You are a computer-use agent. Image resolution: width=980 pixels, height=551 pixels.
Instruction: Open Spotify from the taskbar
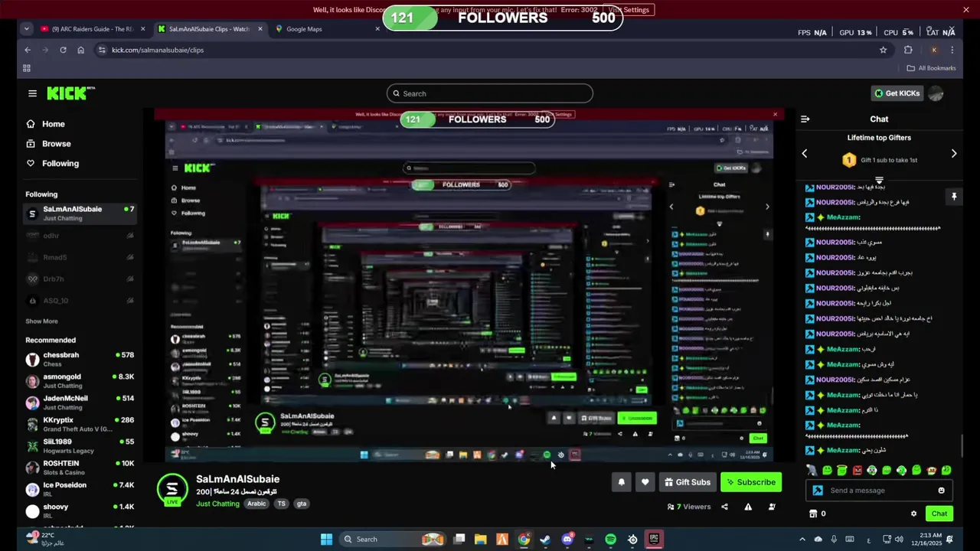pos(610,540)
